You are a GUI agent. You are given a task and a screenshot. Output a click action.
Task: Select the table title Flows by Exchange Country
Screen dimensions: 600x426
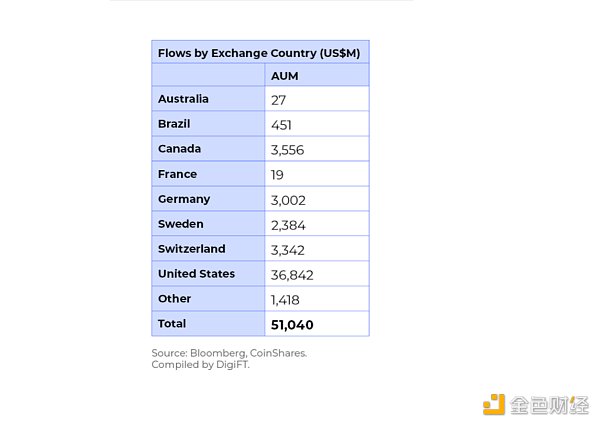[259, 52]
